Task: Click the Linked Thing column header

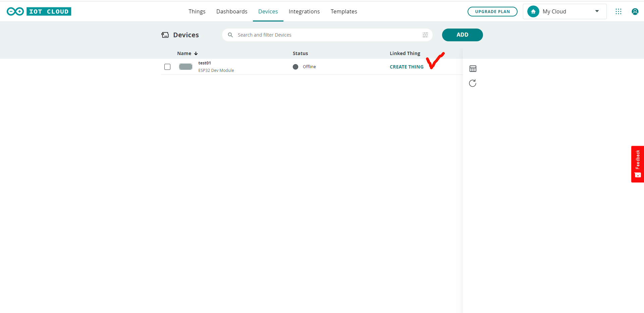Action: (x=405, y=53)
